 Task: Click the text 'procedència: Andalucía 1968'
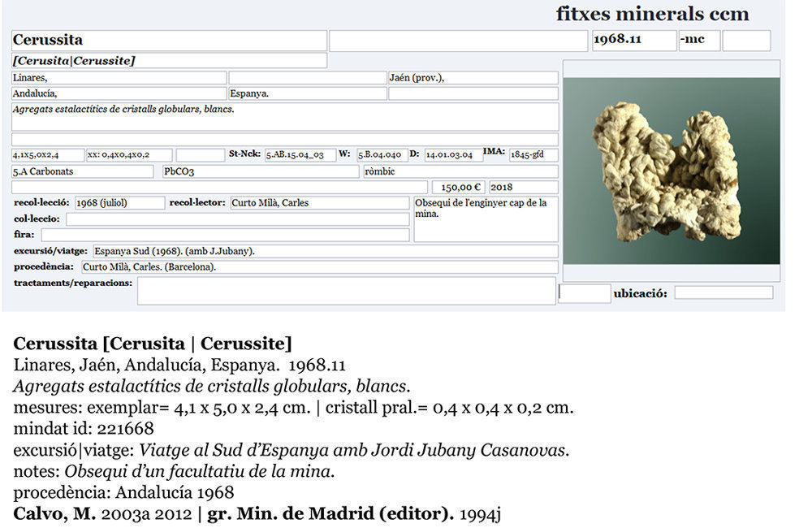[123, 493]
